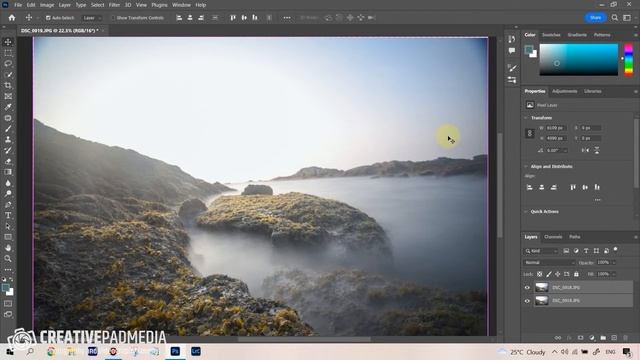The image size is (640, 360).
Task: Open the History panel icon in dock
Action: [x=512, y=39]
